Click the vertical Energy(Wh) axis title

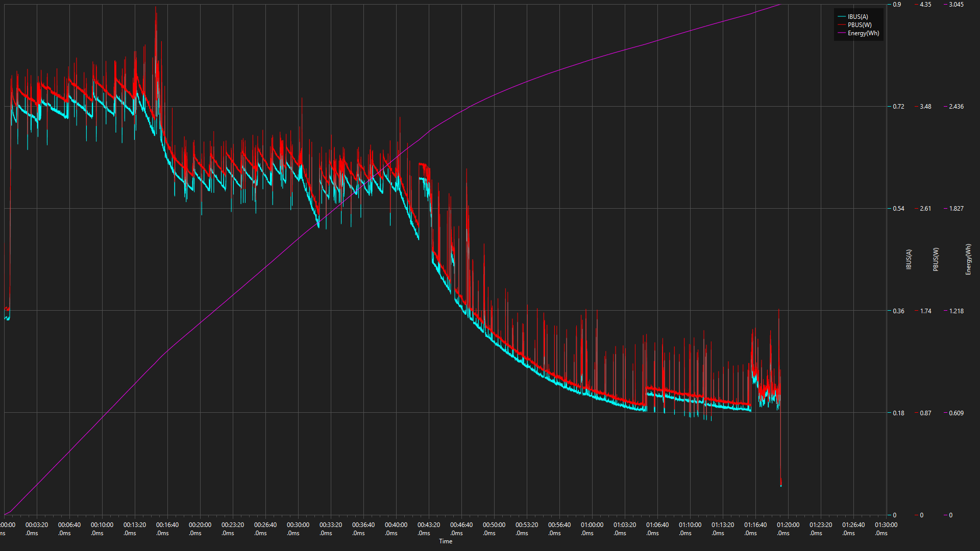coord(968,259)
